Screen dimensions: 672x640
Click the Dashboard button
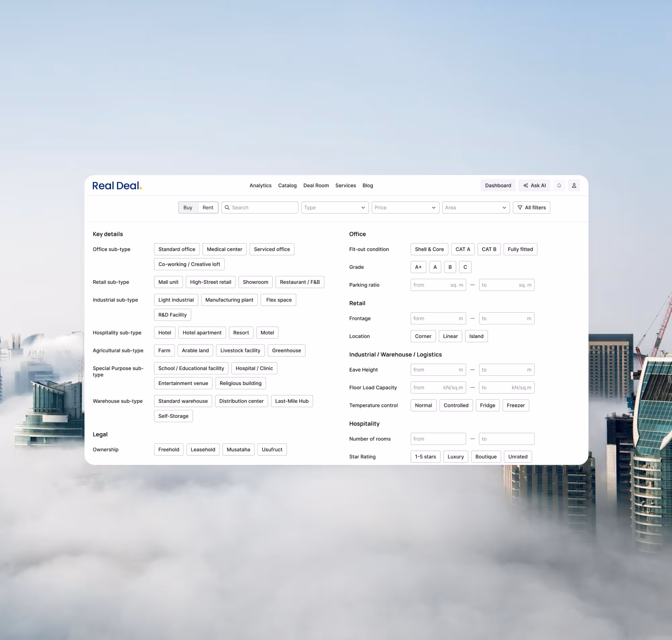click(498, 185)
